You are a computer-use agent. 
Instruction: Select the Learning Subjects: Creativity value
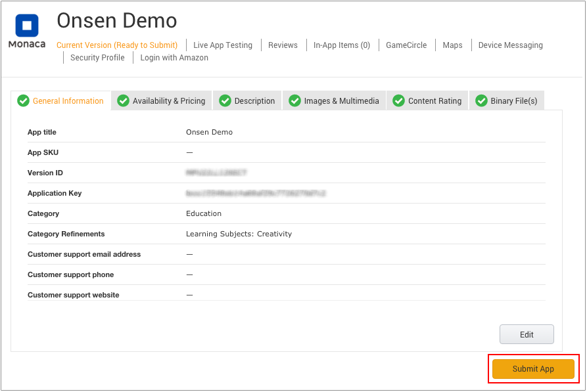click(239, 234)
